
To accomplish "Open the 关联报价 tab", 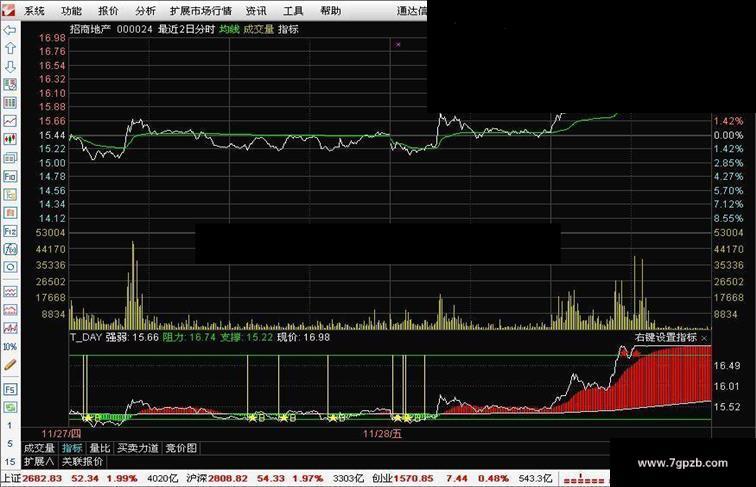I will (x=82, y=462).
